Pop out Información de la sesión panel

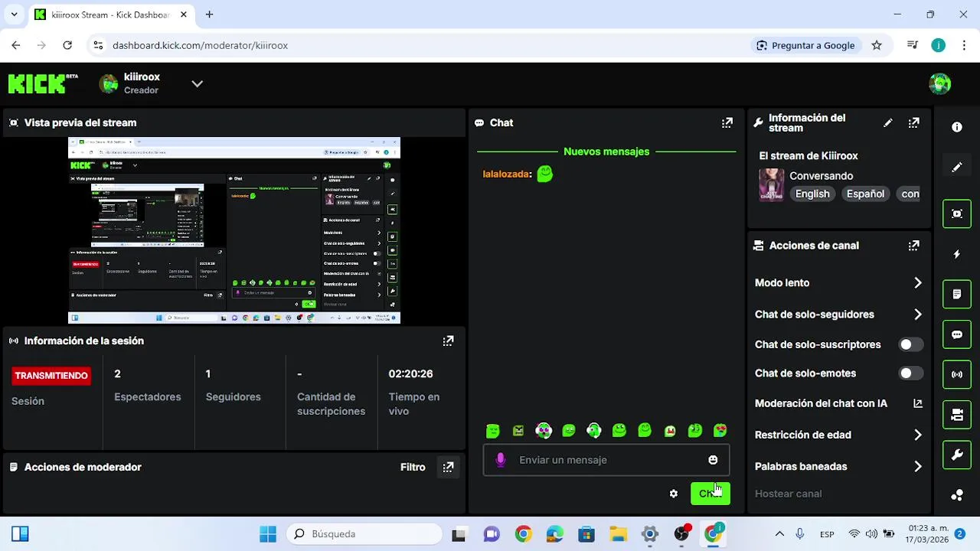pos(449,341)
